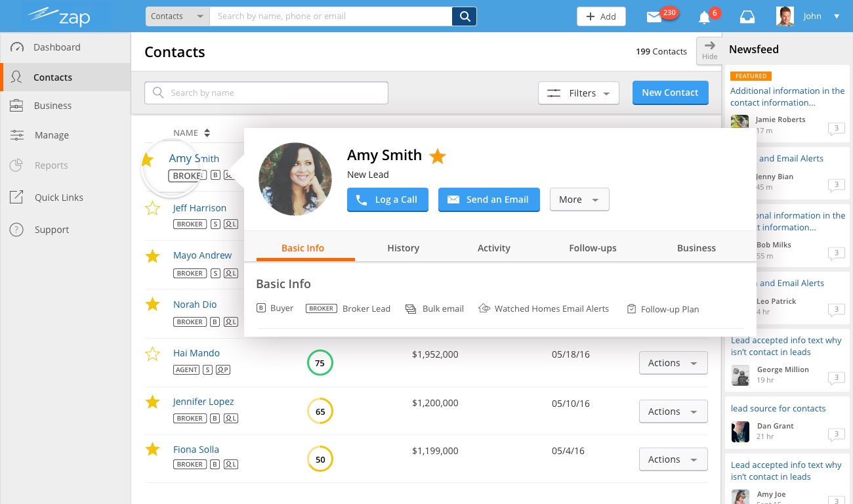The width and height of the screenshot is (853, 504).
Task: Open Norah Dio's contact link
Action: point(195,304)
